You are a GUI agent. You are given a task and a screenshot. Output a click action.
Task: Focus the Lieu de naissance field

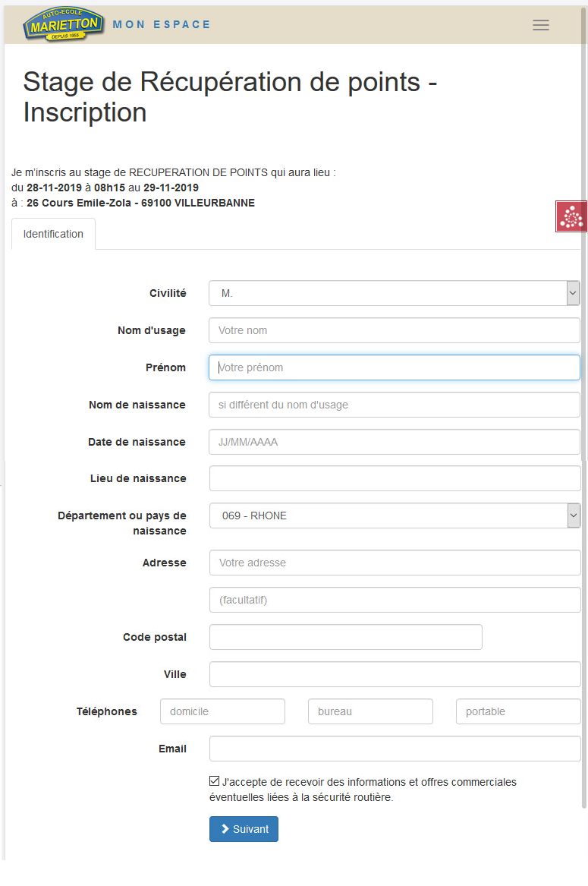tap(394, 478)
